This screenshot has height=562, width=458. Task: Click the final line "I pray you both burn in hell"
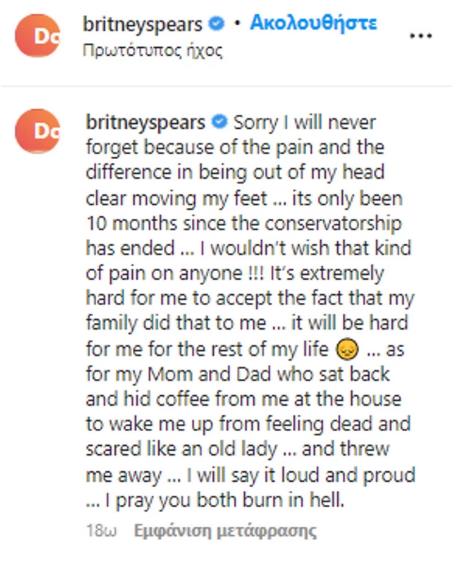click(225, 500)
